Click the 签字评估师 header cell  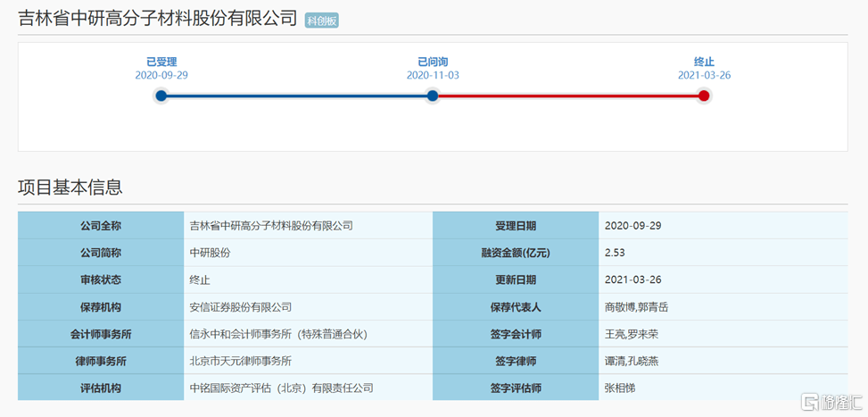(516, 388)
